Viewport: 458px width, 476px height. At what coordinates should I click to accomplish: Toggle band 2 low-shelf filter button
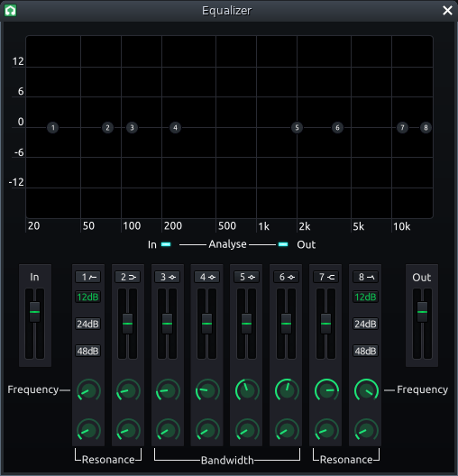[x=127, y=277]
